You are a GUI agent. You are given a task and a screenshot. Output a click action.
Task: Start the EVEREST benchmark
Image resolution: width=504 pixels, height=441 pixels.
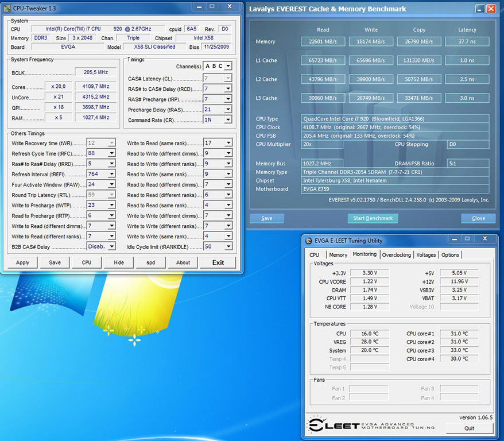(373, 218)
